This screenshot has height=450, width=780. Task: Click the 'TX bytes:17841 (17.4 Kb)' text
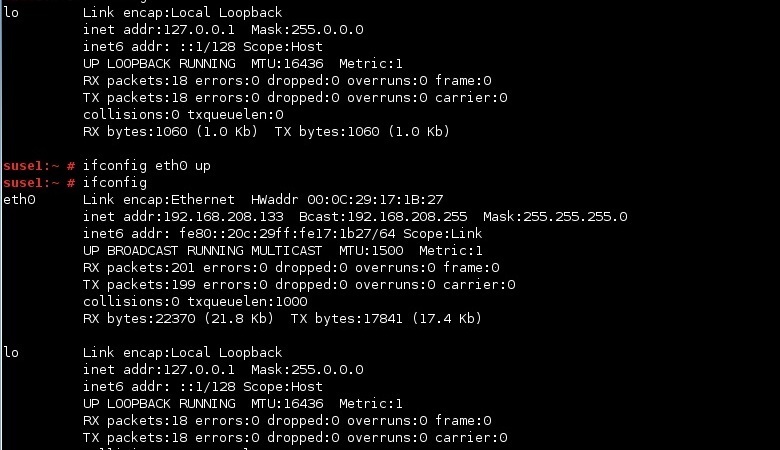[x=386, y=318]
